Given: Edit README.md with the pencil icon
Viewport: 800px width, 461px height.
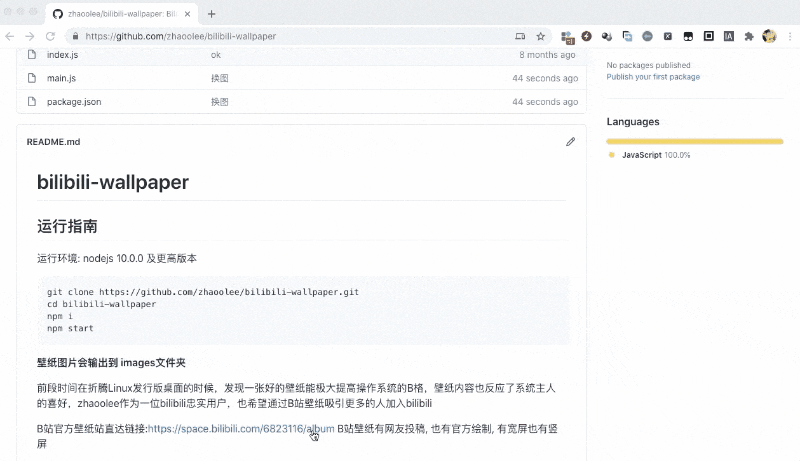Looking at the screenshot, I should pos(570,142).
